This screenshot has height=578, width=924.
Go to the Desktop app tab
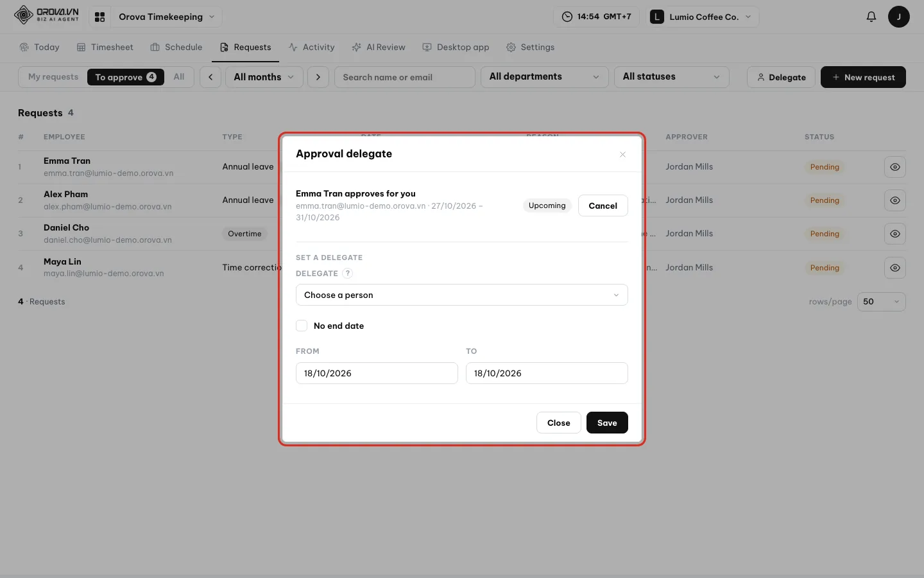click(x=456, y=48)
